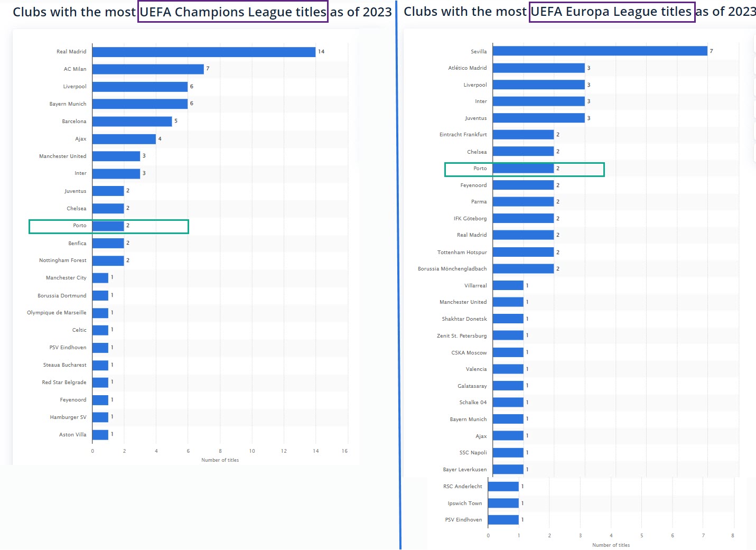Select the Zenit St. Petersburg label

pyautogui.click(x=462, y=336)
